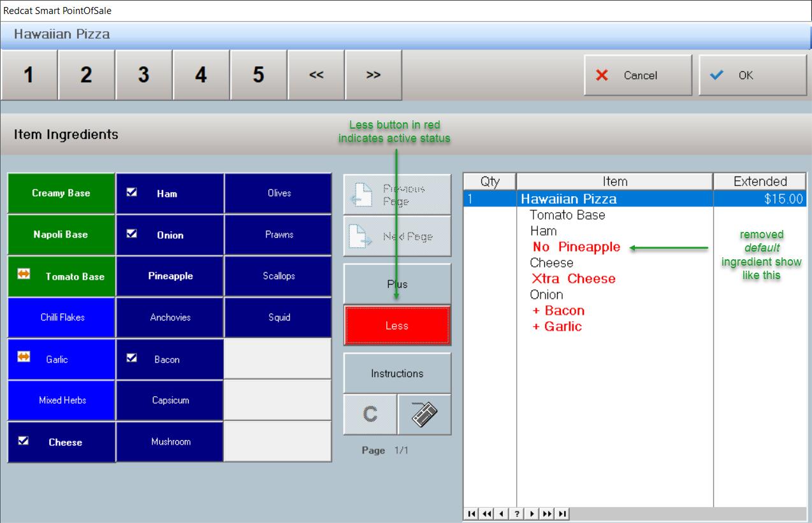Toggle the Cheese ingredient checkbox
812x523 pixels.
point(61,442)
